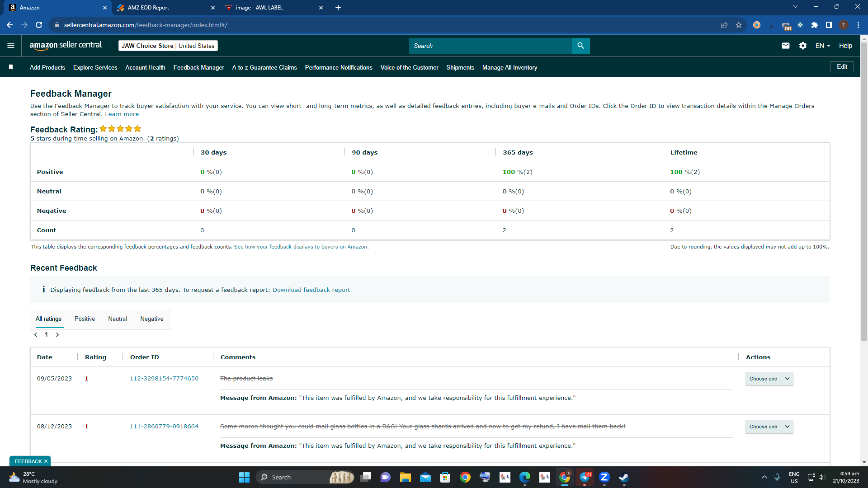Bookmark this page with the star icon
The width and height of the screenshot is (868, 488).
pos(739,25)
